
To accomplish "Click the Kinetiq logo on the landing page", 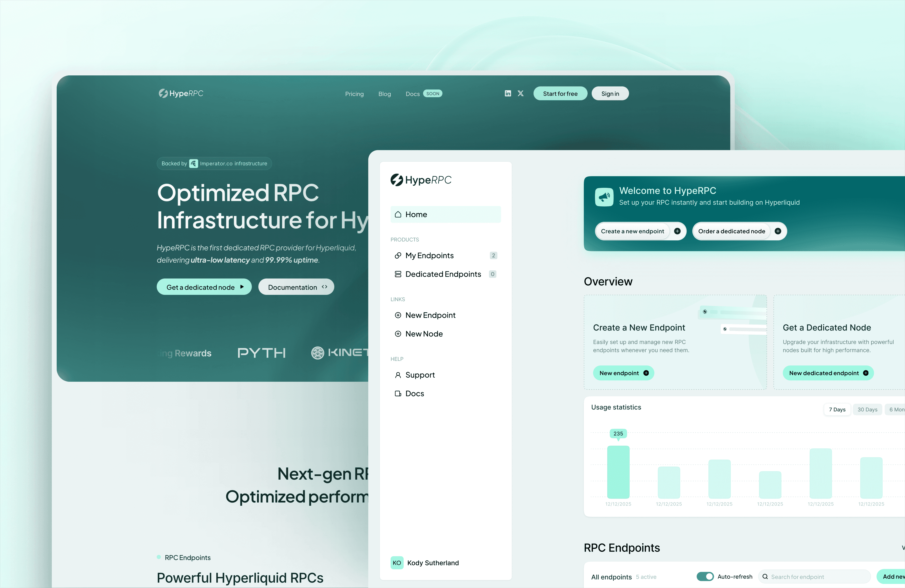I will click(339, 353).
